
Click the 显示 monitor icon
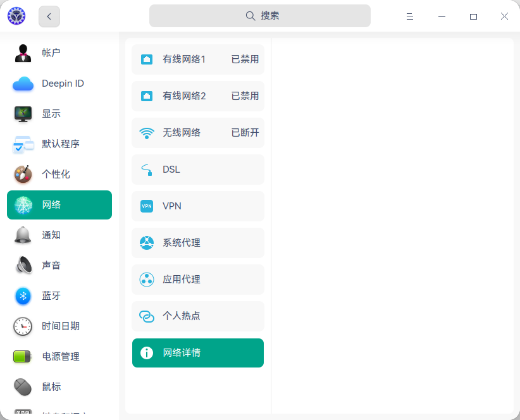click(23, 114)
